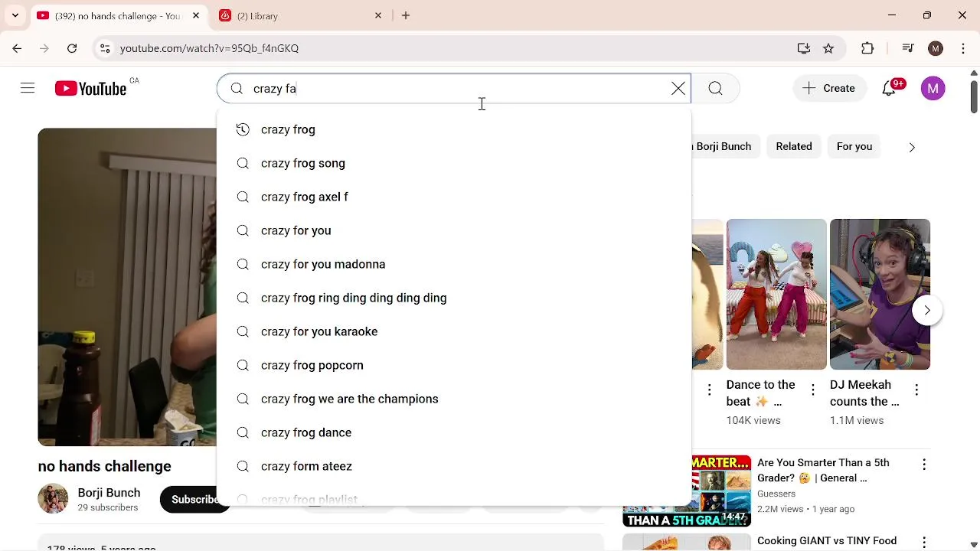Bookmark this page with star icon
The height and width of the screenshot is (551, 980).
click(x=828, y=48)
